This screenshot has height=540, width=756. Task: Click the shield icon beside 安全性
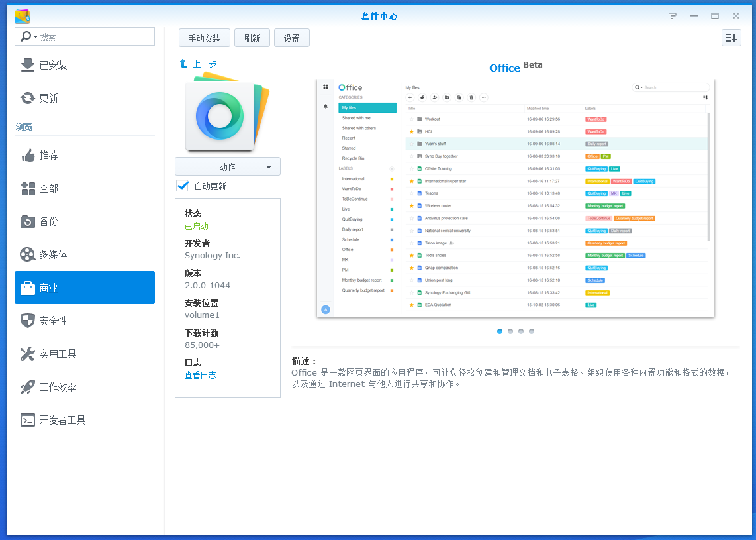coord(28,321)
